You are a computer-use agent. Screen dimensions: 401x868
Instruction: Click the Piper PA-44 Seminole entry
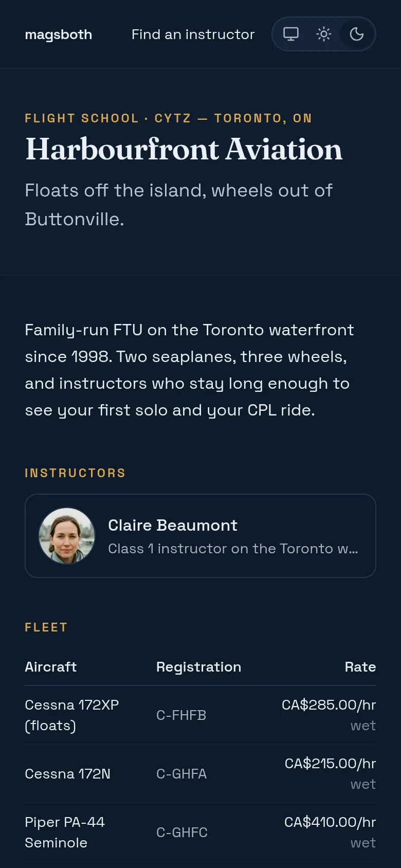point(65,833)
